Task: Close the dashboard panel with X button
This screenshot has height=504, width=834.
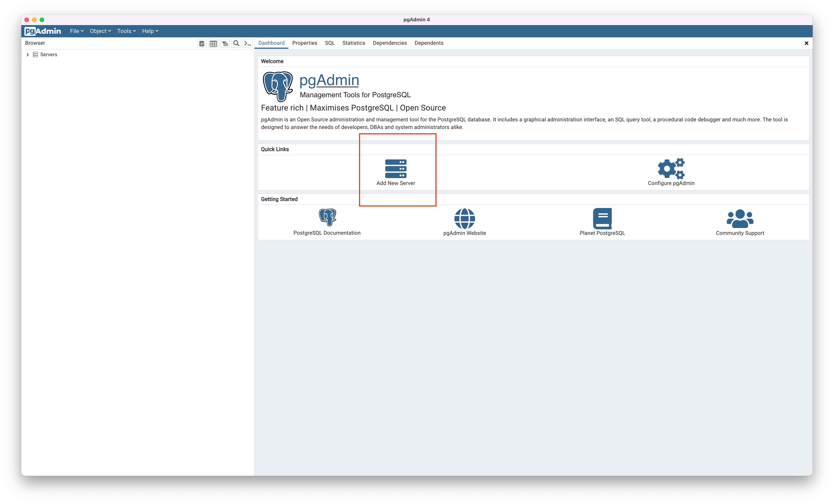Action: [x=806, y=43]
